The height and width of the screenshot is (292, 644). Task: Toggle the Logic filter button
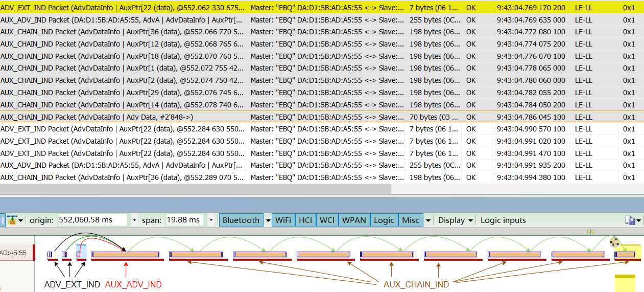pos(384,220)
